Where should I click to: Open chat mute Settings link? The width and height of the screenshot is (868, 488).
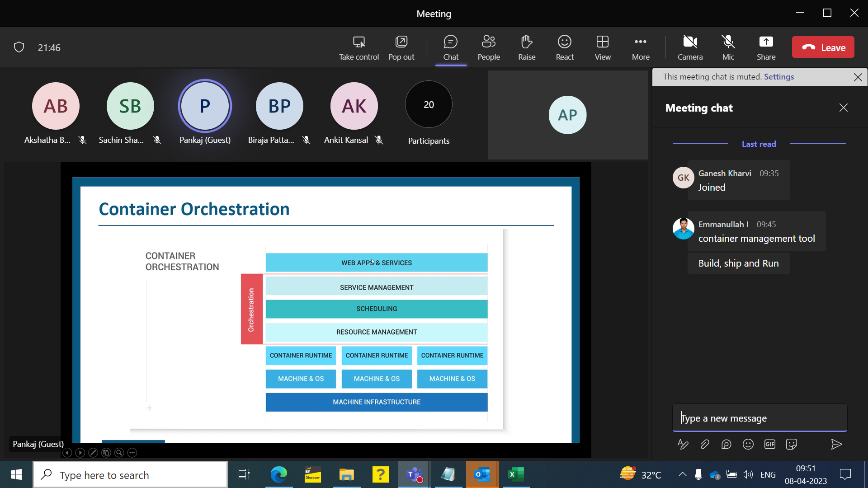(778, 77)
